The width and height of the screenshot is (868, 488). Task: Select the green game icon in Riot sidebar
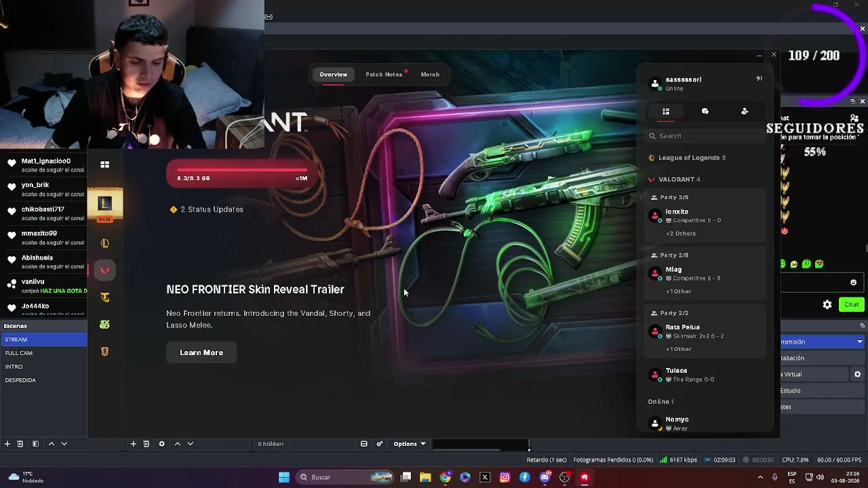coord(104,325)
